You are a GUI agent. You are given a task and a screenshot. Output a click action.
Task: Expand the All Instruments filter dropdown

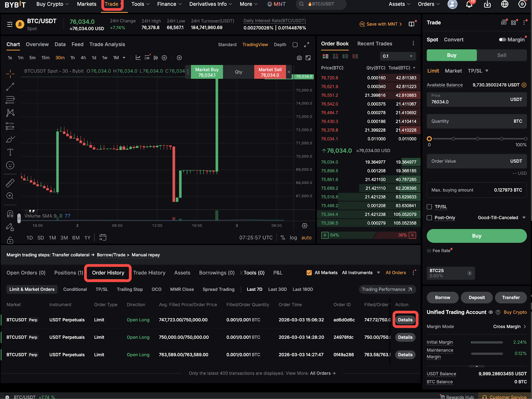361,273
